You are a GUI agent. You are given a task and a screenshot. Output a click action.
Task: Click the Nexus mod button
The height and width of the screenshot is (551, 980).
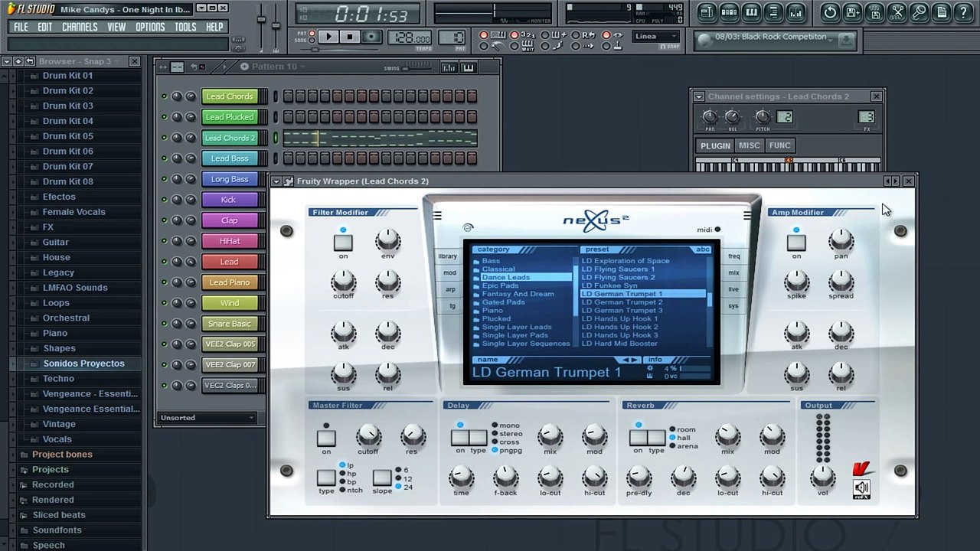pos(449,273)
